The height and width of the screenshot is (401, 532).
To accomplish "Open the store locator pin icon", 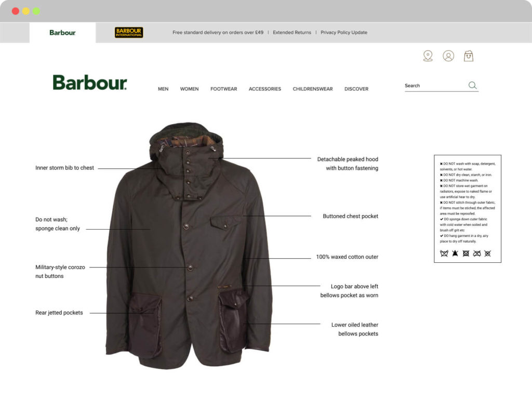I will point(428,56).
